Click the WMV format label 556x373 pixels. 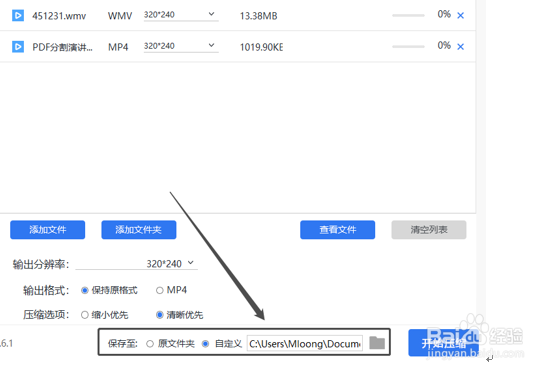click(x=120, y=16)
